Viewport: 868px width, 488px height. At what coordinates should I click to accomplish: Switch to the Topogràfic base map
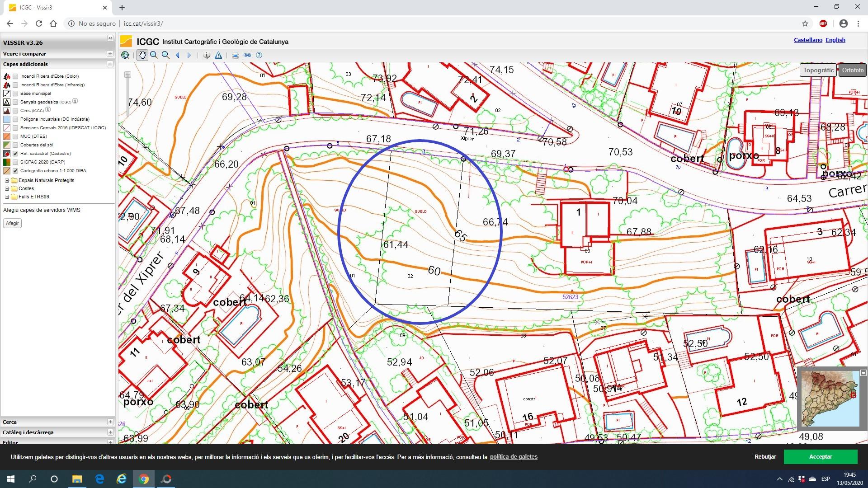pyautogui.click(x=818, y=70)
